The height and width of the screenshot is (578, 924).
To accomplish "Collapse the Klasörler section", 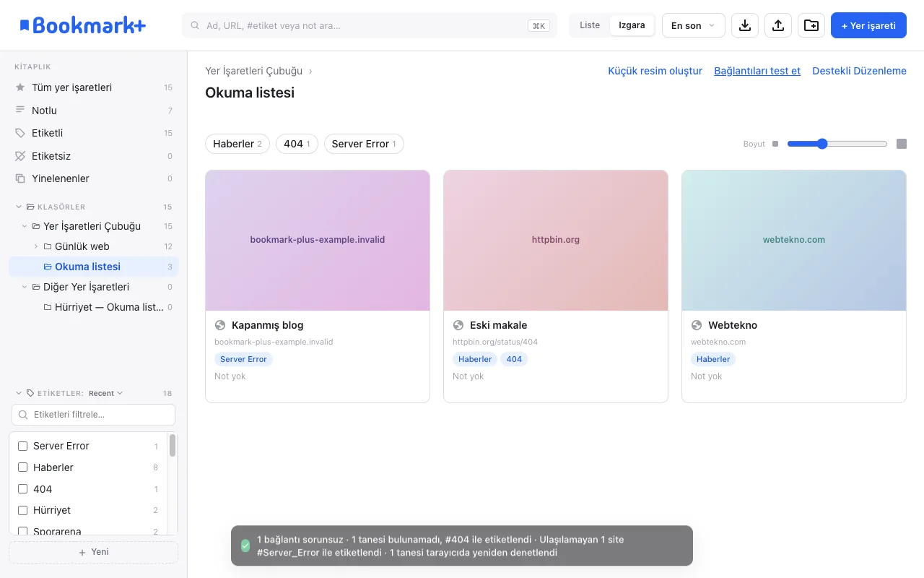I will (x=19, y=207).
